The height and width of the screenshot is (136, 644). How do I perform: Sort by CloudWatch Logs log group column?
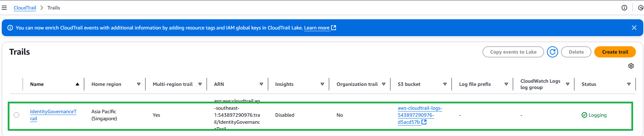click(x=568, y=84)
